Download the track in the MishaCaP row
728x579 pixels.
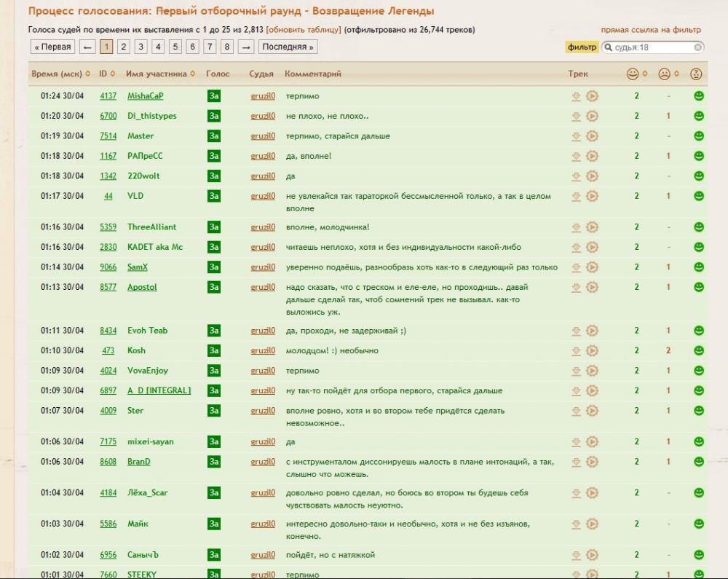576,96
